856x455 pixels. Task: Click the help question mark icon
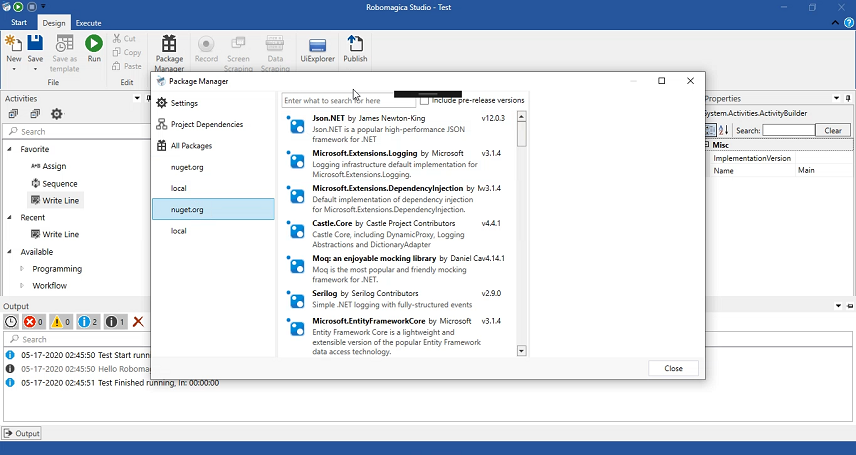[x=849, y=22]
